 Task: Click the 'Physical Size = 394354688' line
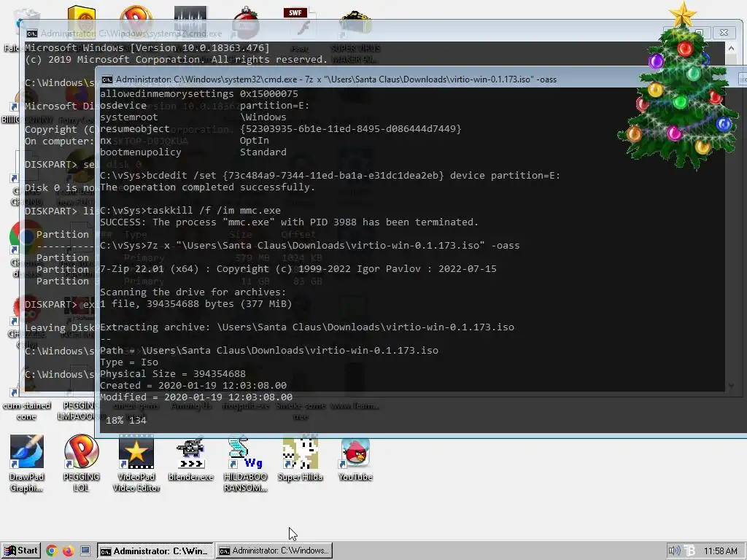(173, 374)
